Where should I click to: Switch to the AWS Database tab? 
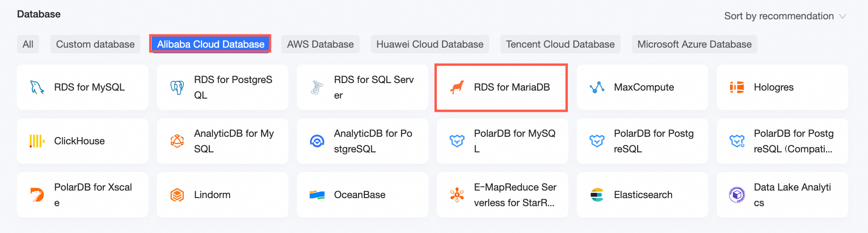coord(320,44)
